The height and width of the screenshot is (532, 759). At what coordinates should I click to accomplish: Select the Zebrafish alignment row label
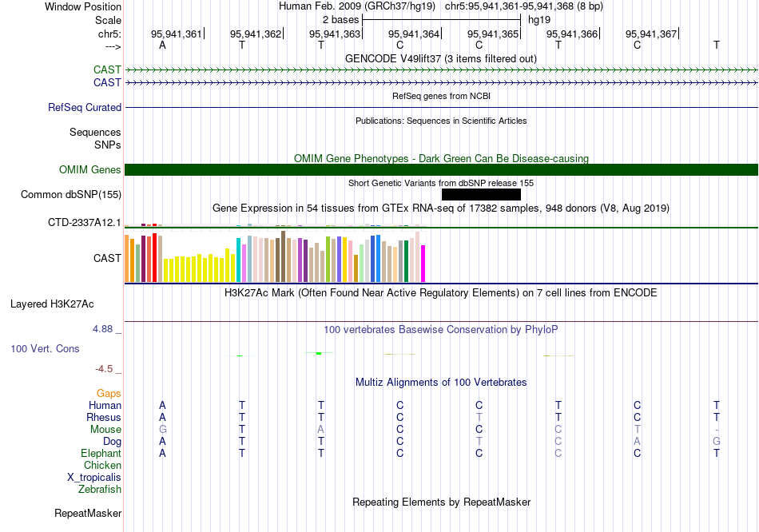[x=100, y=490]
